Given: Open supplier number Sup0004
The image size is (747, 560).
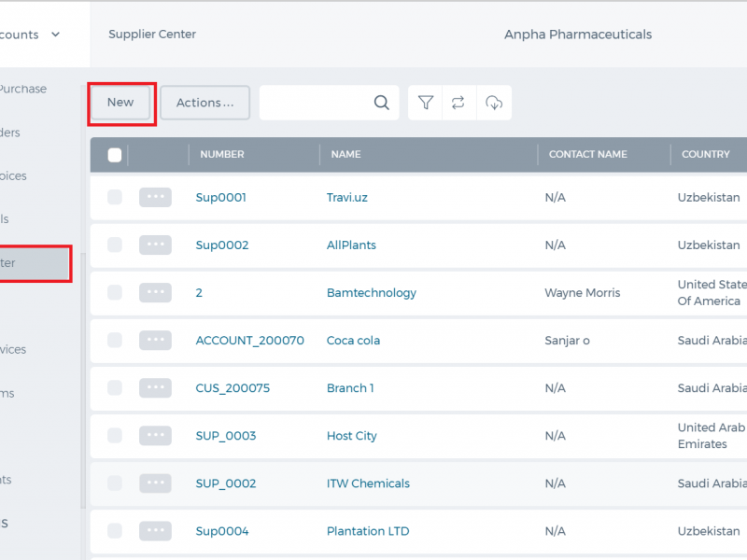Looking at the screenshot, I should (222, 531).
